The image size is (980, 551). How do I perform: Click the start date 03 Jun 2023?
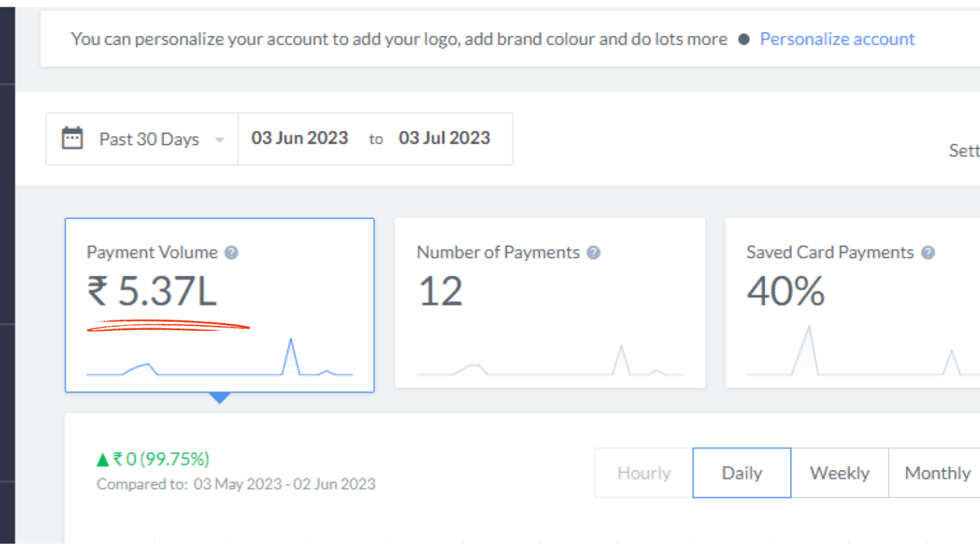coord(300,138)
